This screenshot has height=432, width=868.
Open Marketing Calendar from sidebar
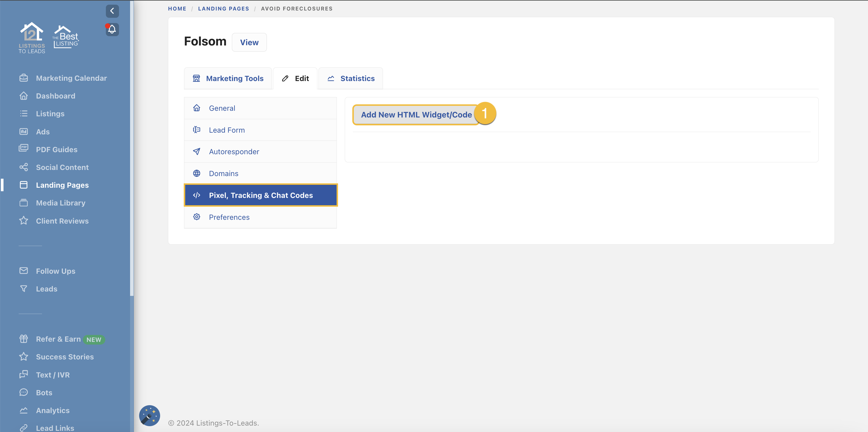coord(71,78)
